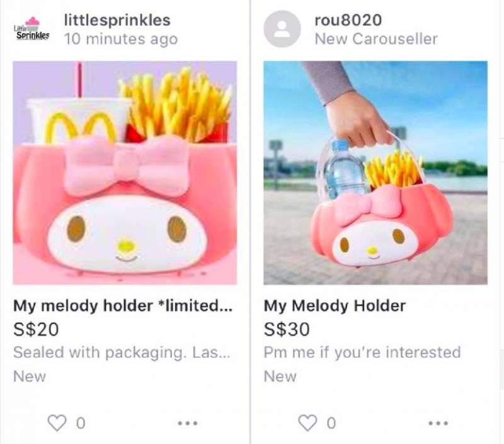Open the Little Sprinkles profile logo
Viewport: 504px width, 444px height.
(31, 29)
